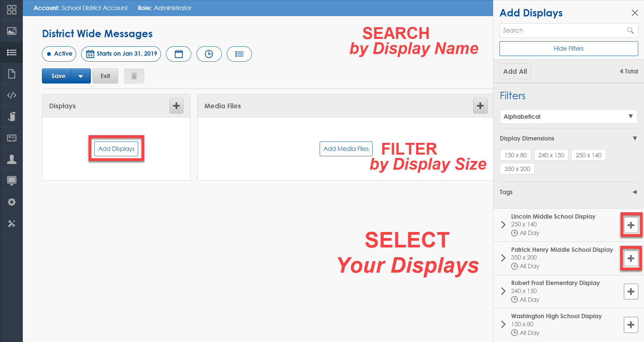Click the calendar icon next to start date
The image size is (644, 342).
tap(178, 54)
